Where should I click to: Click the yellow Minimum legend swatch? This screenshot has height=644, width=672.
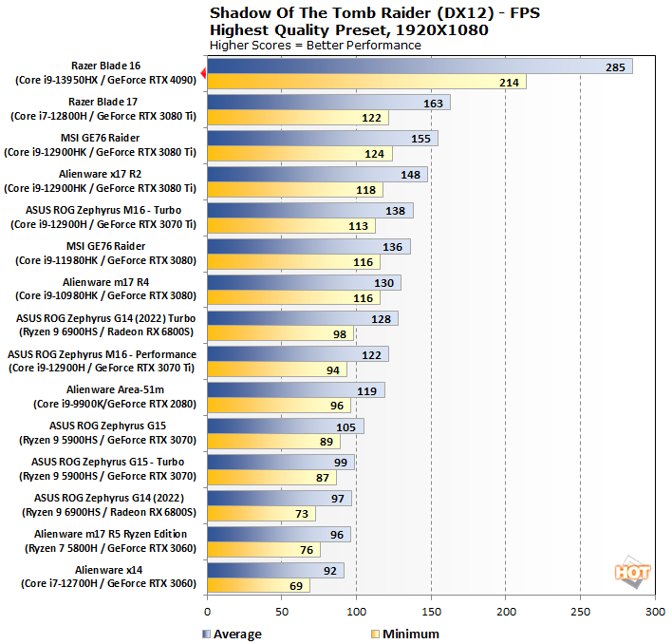[x=375, y=634]
